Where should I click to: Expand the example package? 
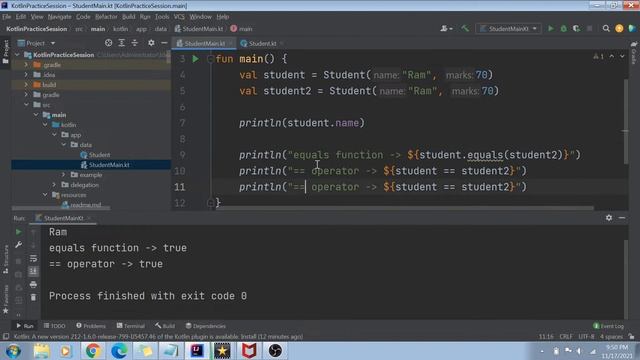(64, 175)
